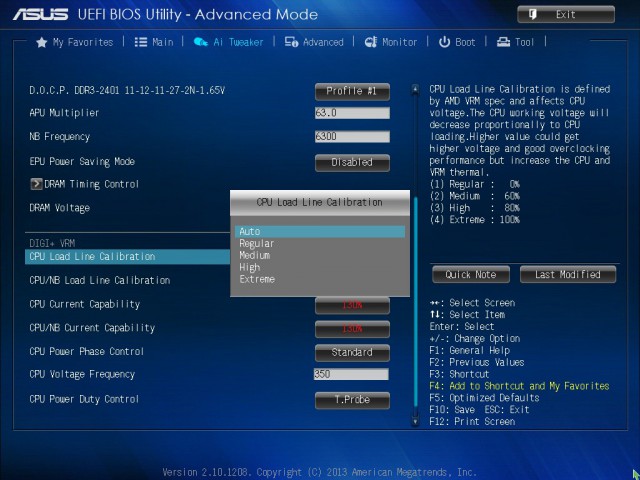Open CPU/NB Current Capability 130% dropdown

click(352, 329)
